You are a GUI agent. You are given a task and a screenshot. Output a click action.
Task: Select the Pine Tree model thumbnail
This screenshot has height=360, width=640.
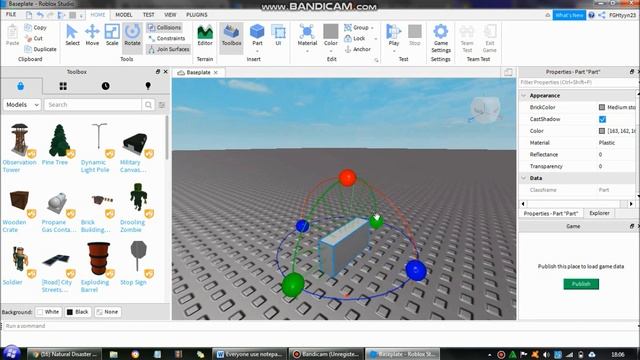(x=60, y=141)
